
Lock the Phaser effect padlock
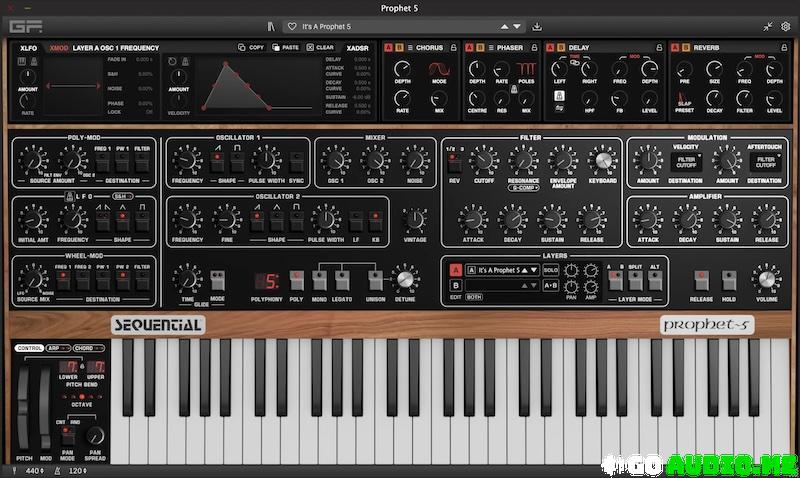534,47
